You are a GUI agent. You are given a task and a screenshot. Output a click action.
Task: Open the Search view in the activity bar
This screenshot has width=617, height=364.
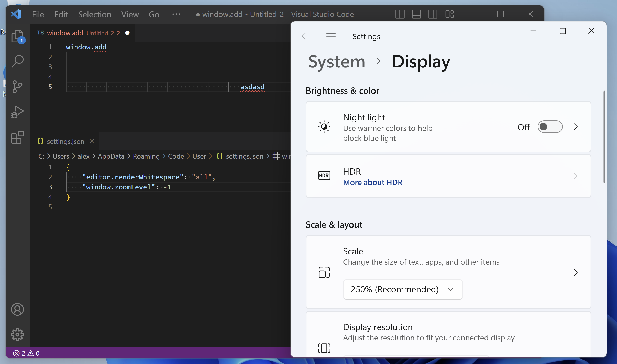coord(17,61)
